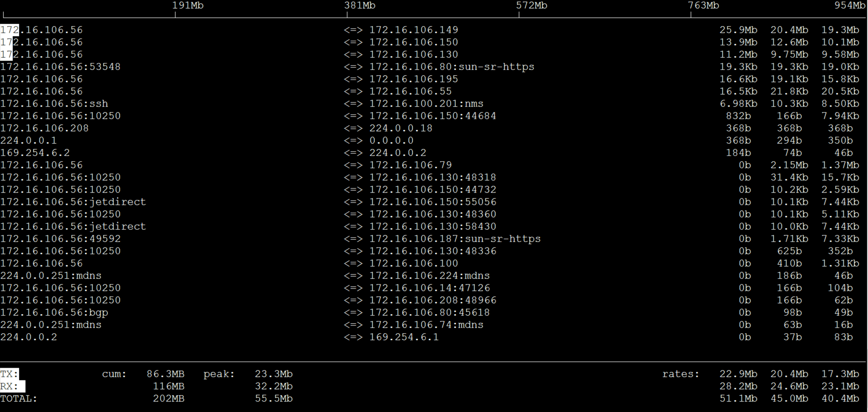Image resolution: width=868 pixels, height=412 pixels.
Task: Click the 25.9Mb rate in the first row
Action: pyautogui.click(x=738, y=30)
